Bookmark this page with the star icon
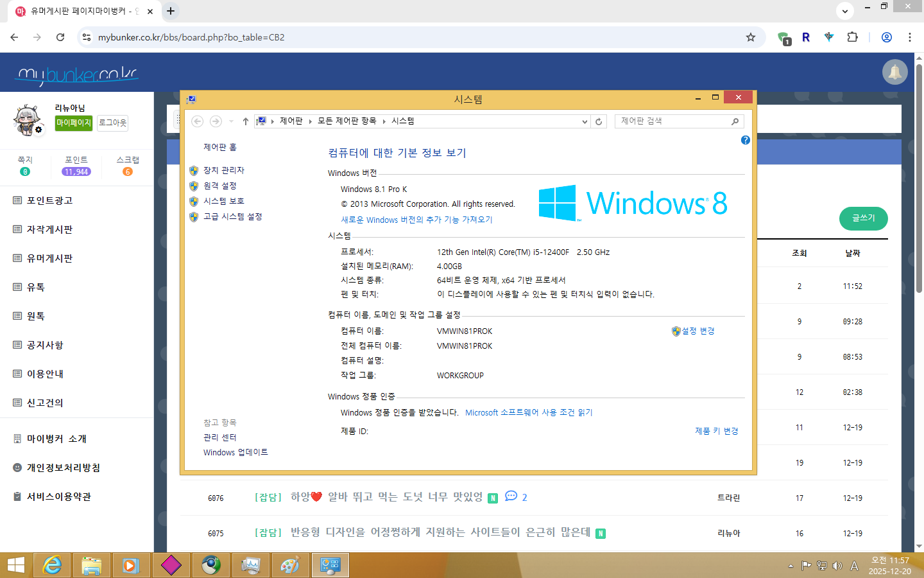 coord(750,37)
